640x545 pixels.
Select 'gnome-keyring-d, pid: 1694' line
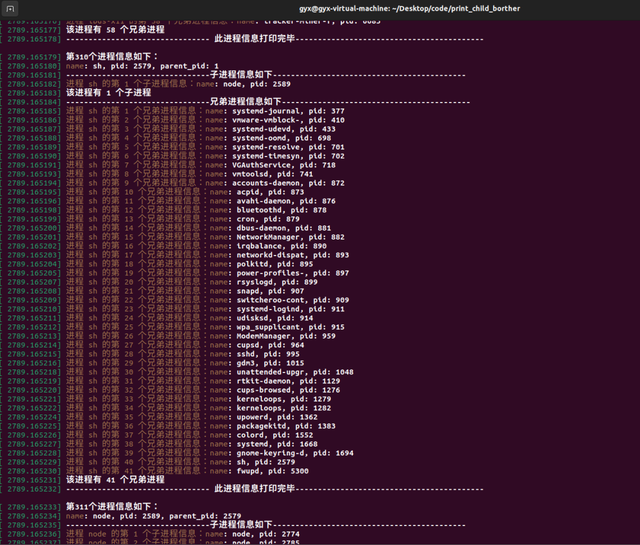295,453
